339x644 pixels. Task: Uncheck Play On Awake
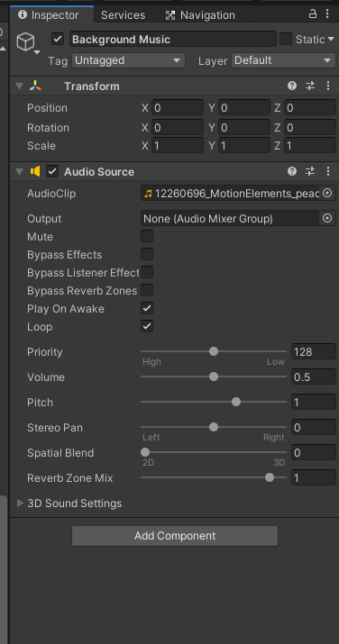tap(147, 308)
